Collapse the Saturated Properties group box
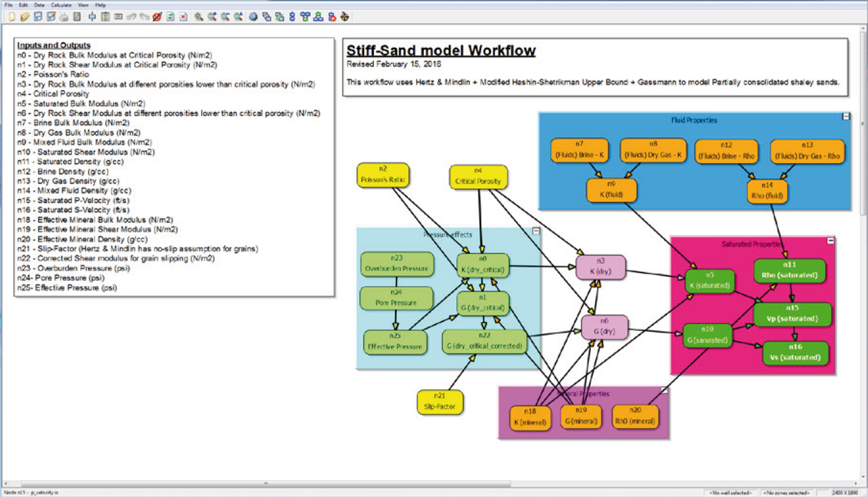Image resolution: width=868 pixels, height=497 pixels. click(x=830, y=240)
